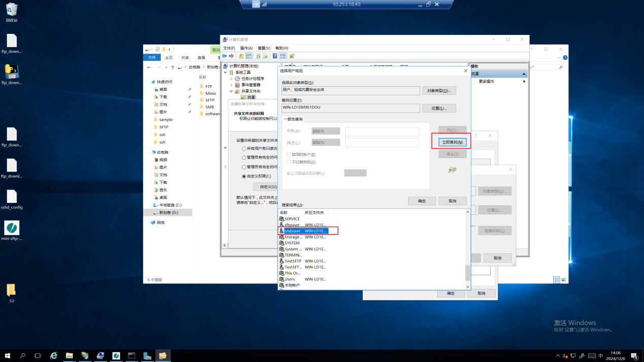Viewport: 644px width, 362px height.
Task: Select smbuser row in search results
Action: (x=303, y=231)
